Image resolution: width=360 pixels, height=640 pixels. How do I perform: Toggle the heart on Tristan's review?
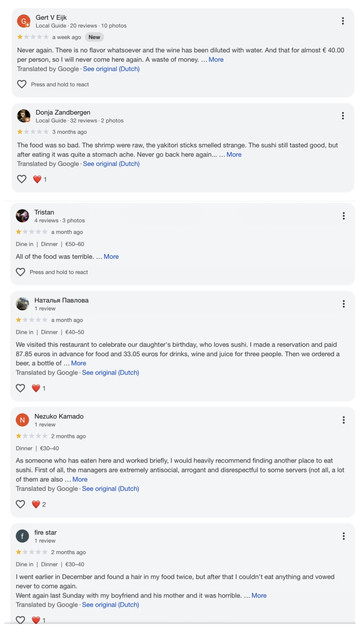(20, 272)
